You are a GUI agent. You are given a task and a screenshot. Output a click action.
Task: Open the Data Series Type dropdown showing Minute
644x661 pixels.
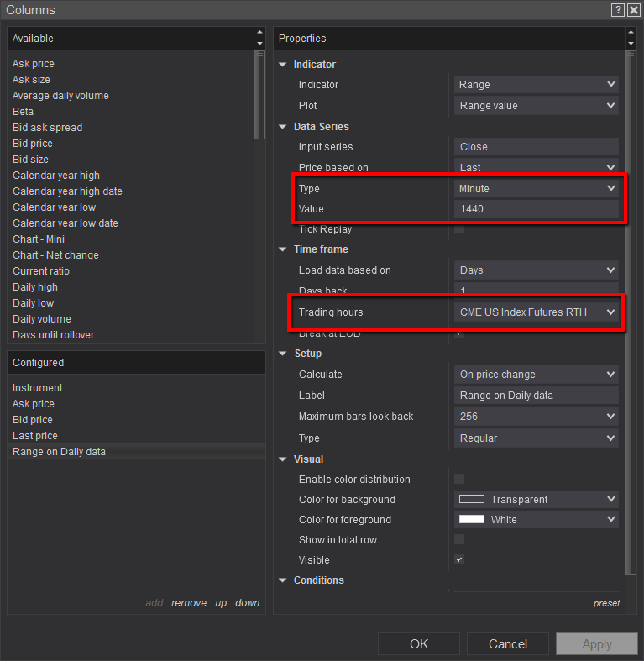tap(536, 188)
